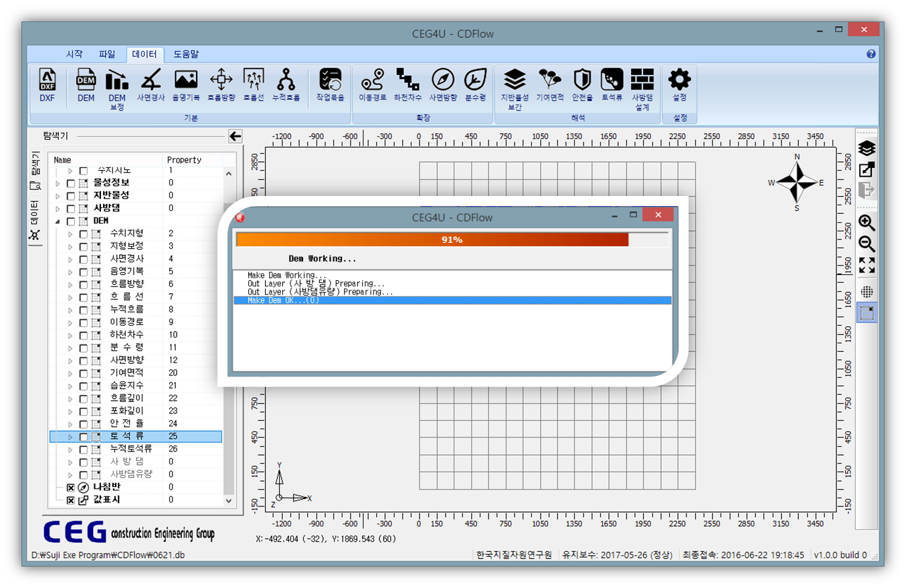
Task: Select the 포화깊이 tree row
Action: coord(136,411)
